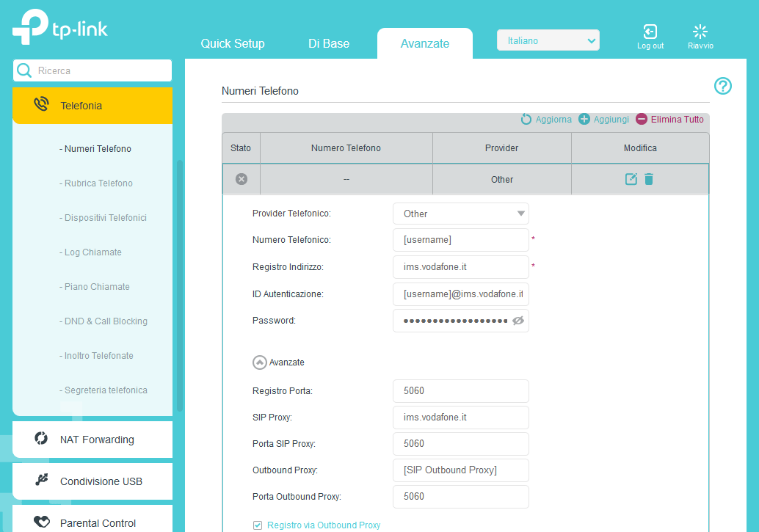This screenshot has width=759, height=532.
Task: Select the Avanzate tab
Action: 424,43
